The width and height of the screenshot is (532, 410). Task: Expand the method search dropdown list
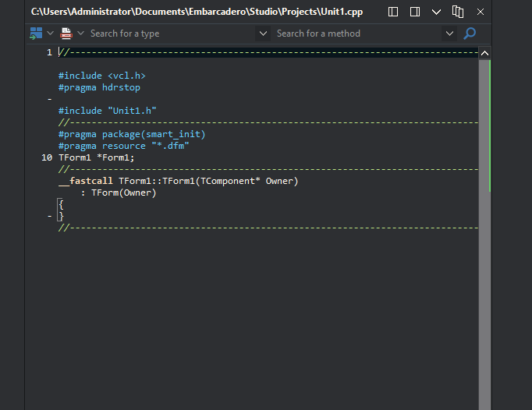[x=449, y=34]
